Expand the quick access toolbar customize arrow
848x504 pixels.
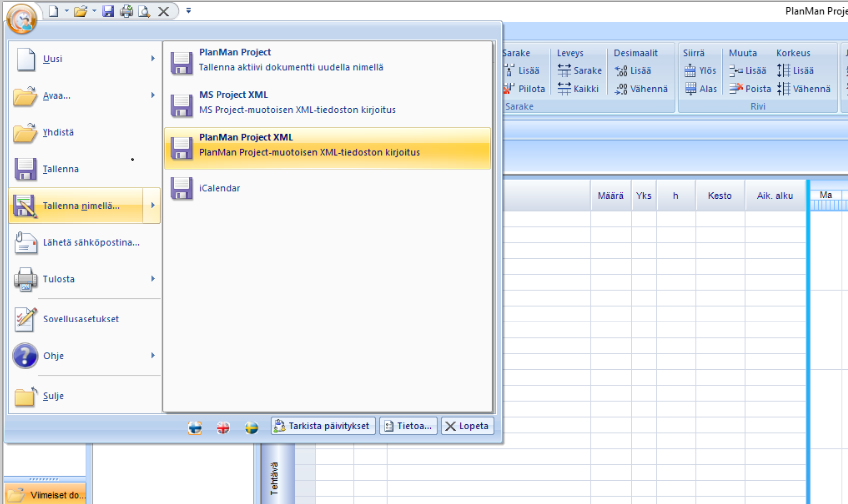[188, 11]
